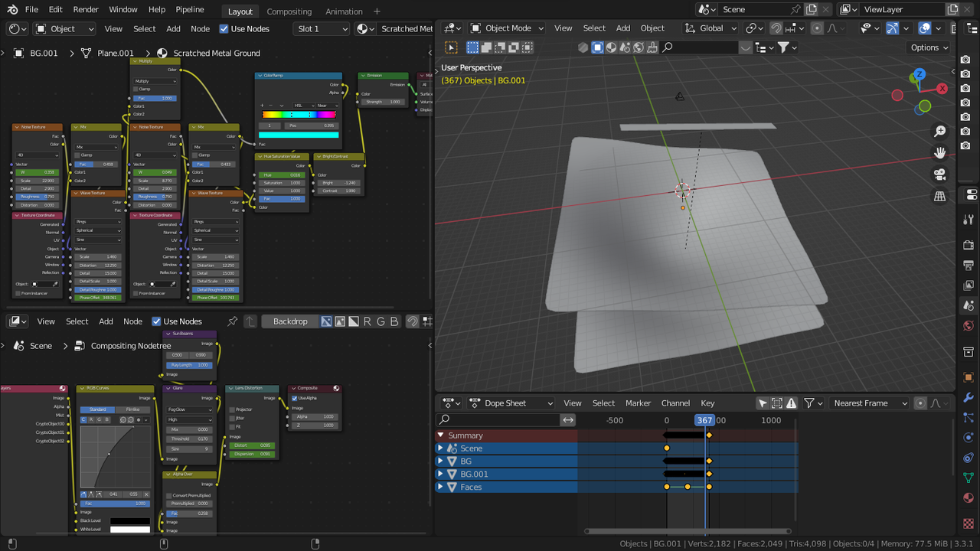
Task: Open the Object Data green triangle tab
Action: point(969,478)
